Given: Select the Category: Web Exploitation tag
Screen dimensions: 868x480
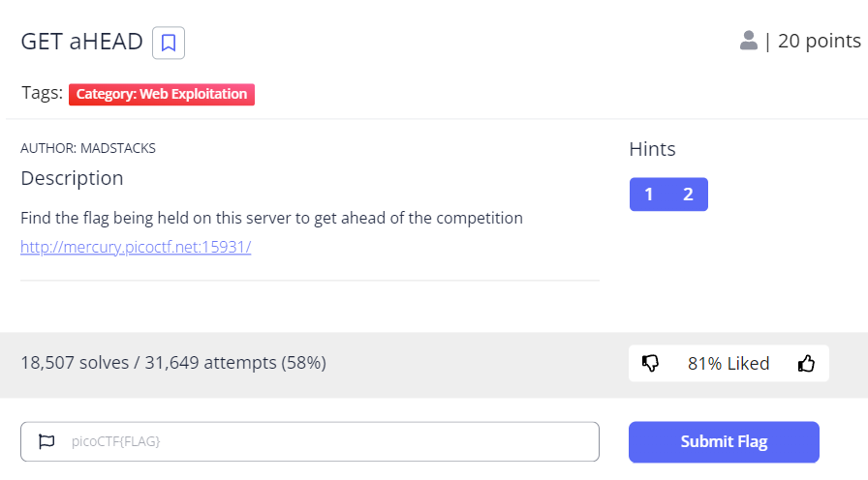Looking at the screenshot, I should coord(162,94).
